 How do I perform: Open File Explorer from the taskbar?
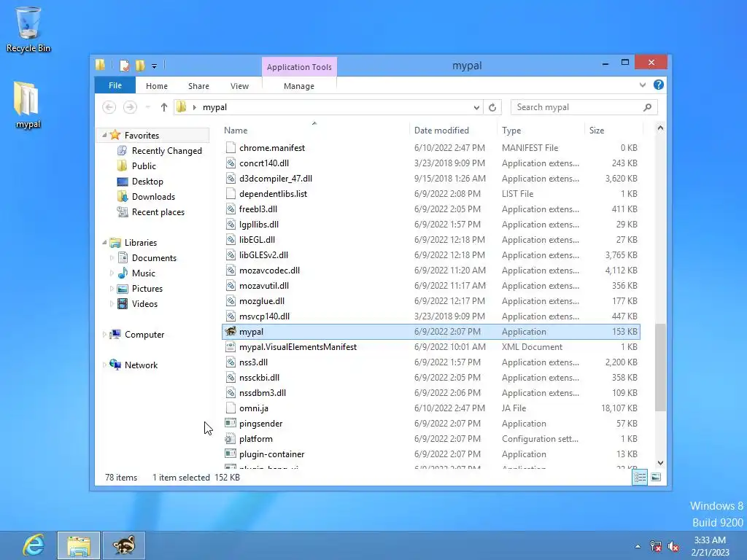pos(79,545)
